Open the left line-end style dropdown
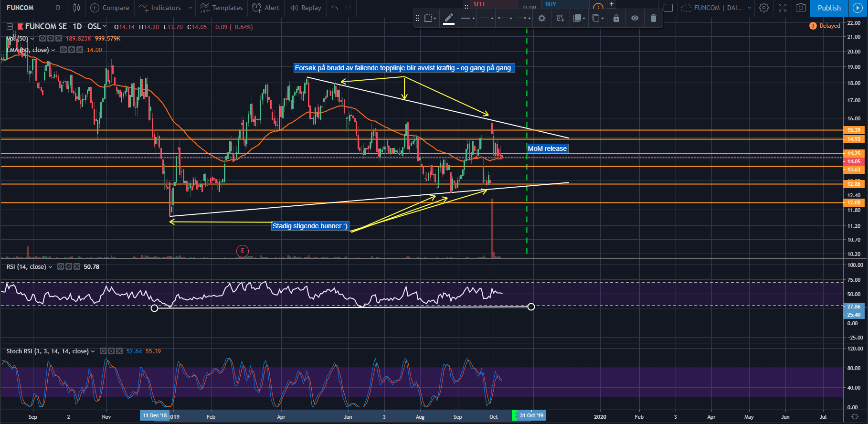 click(x=505, y=18)
